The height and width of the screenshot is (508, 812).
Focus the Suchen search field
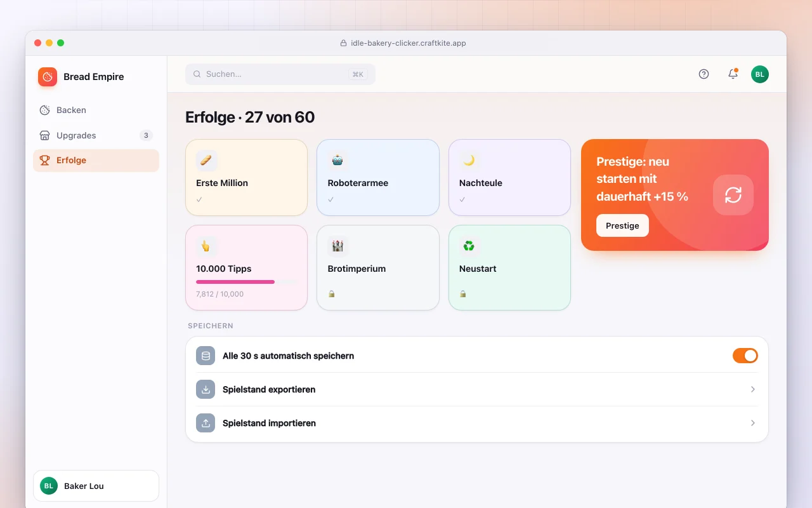[x=280, y=74]
